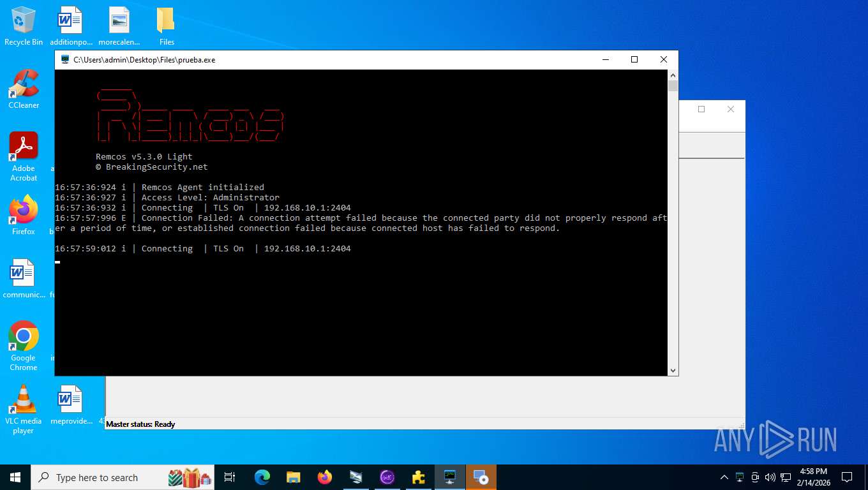Screen dimensions: 868x490
Task: Open Firefox from the taskbar
Action: [325, 477]
